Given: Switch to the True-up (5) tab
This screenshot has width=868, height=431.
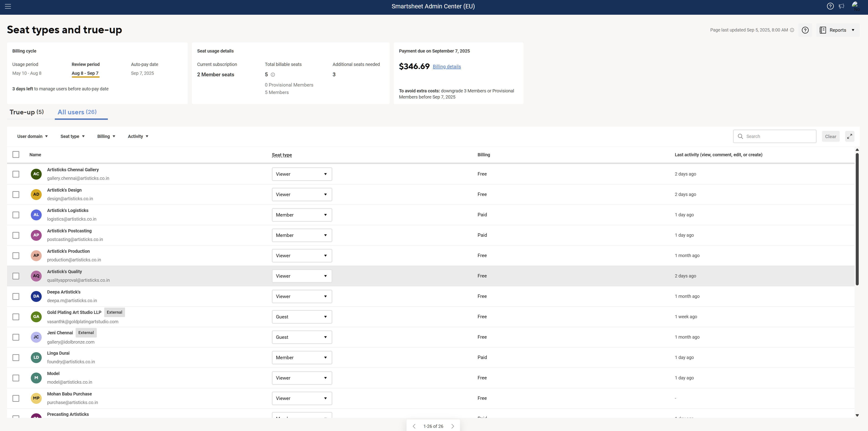Looking at the screenshot, I should (27, 112).
